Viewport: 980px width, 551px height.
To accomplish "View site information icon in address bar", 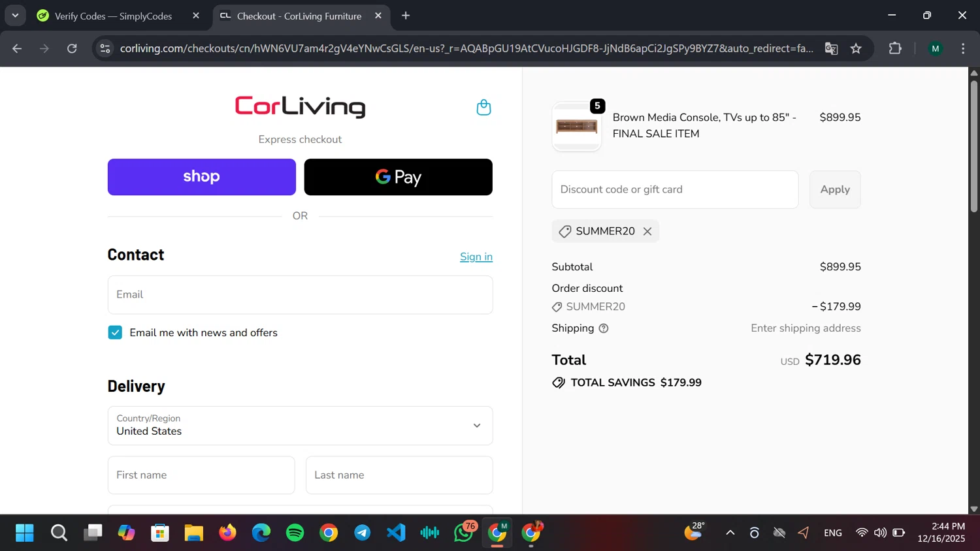I will [x=105, y=48].
